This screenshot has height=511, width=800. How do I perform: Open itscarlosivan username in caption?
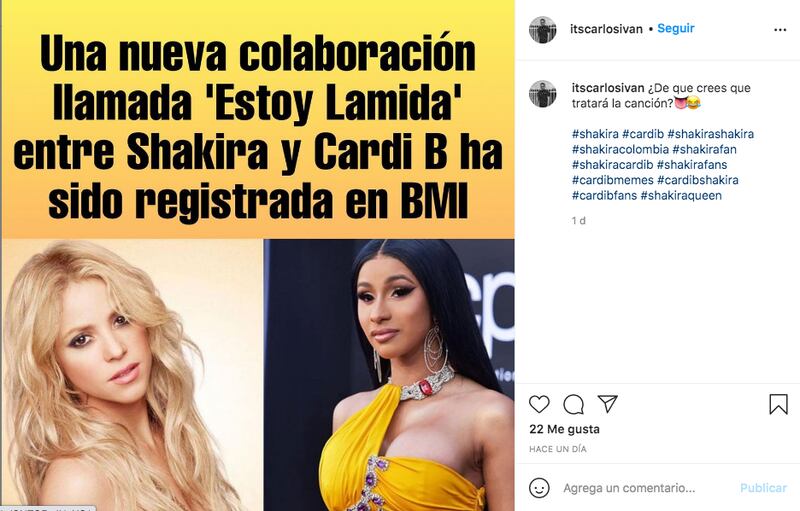click(608, 88)
